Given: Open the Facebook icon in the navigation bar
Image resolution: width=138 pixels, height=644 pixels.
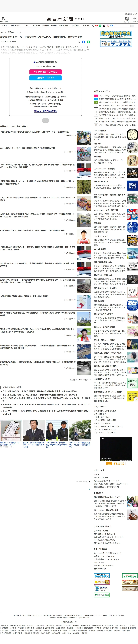Looking at the screenshot, I should [111, 26].
